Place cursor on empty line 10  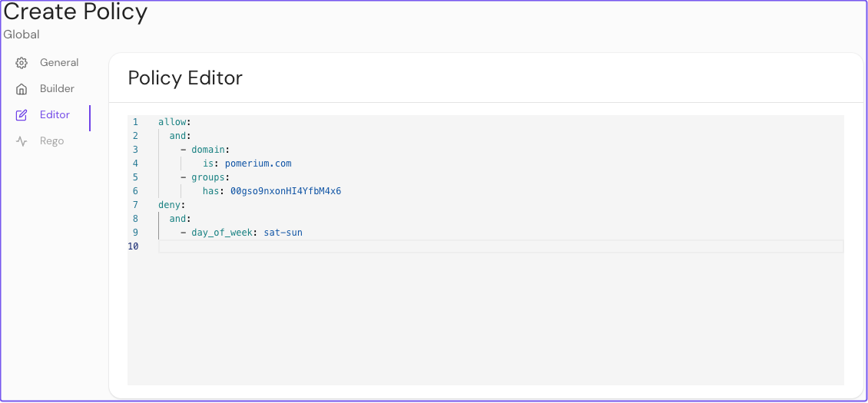501,246
